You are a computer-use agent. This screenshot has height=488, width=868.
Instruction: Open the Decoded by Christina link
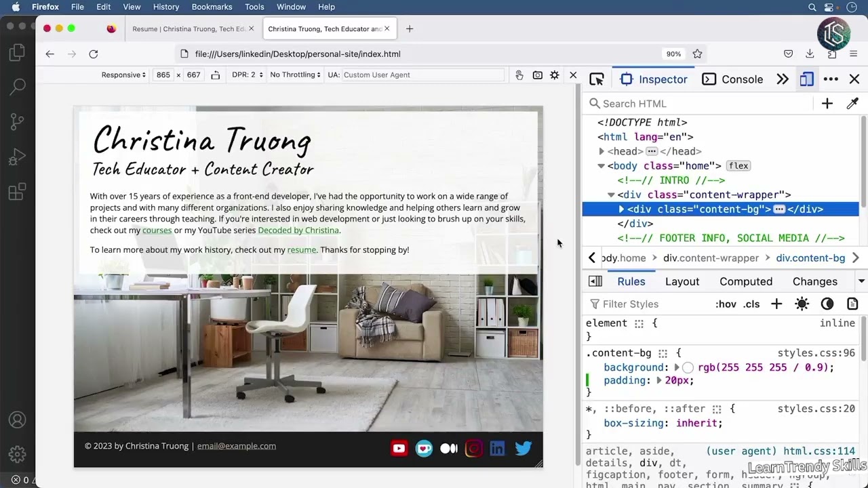click(x=298, y=230)
